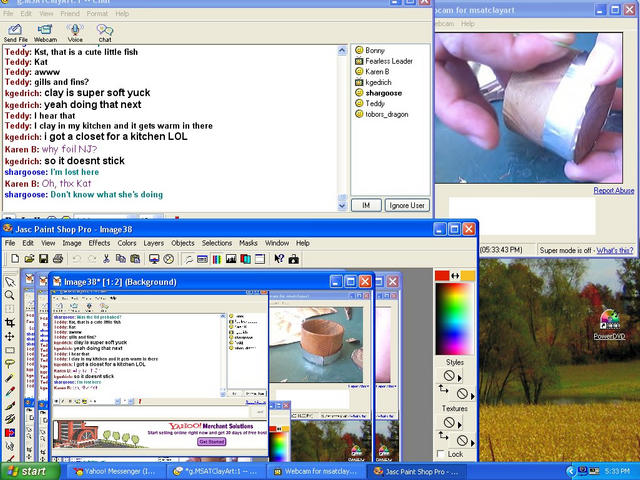This screenshot has height=480, width=640.
Task: Open Colors menu in Paint Shop Pro
Action: 127,243
